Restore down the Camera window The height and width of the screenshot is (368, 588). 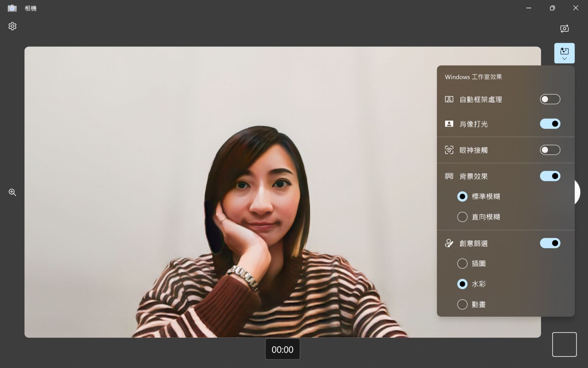[552, 8]
